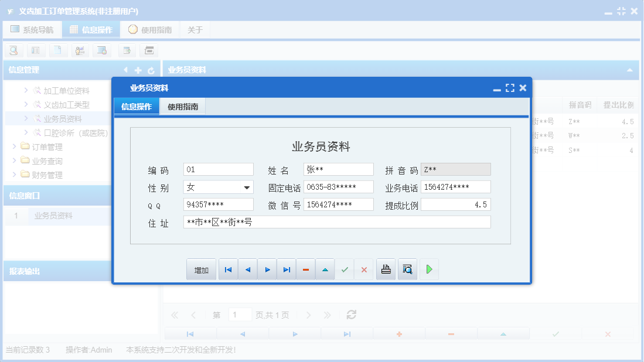Cancel changes with the red X icon
This screenshot has width=644, height=362.
click(x=364, y=269)
